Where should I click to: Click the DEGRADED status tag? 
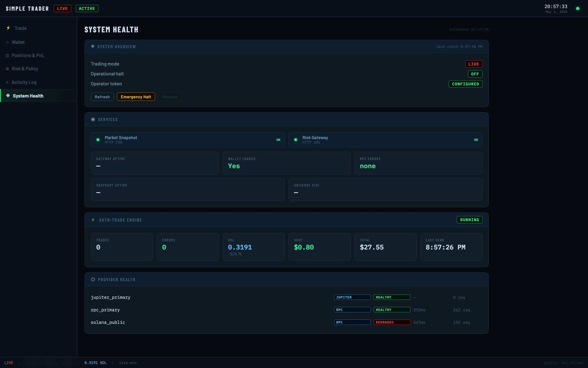pyautogui.click(x=392, y=322)
